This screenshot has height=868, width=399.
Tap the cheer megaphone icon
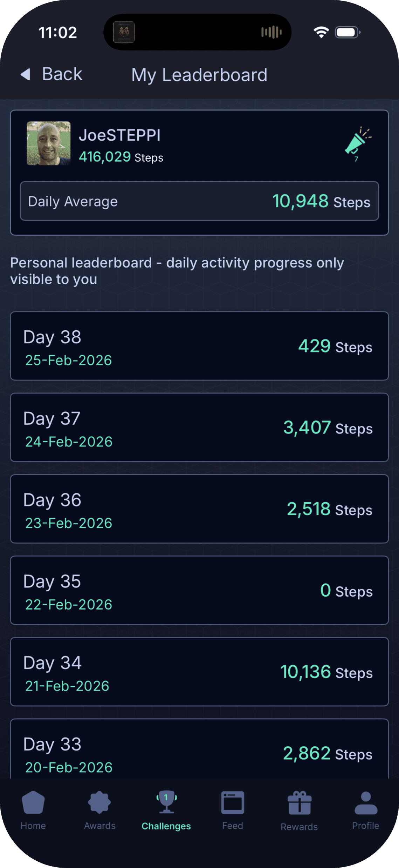(357, 141)
